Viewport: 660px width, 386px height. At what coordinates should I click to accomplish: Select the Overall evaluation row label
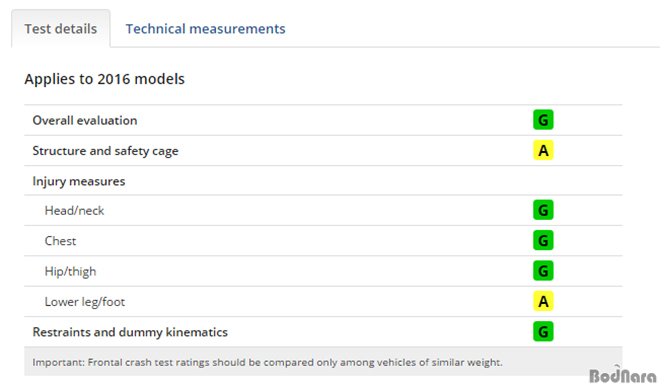[x=85, y=120]
